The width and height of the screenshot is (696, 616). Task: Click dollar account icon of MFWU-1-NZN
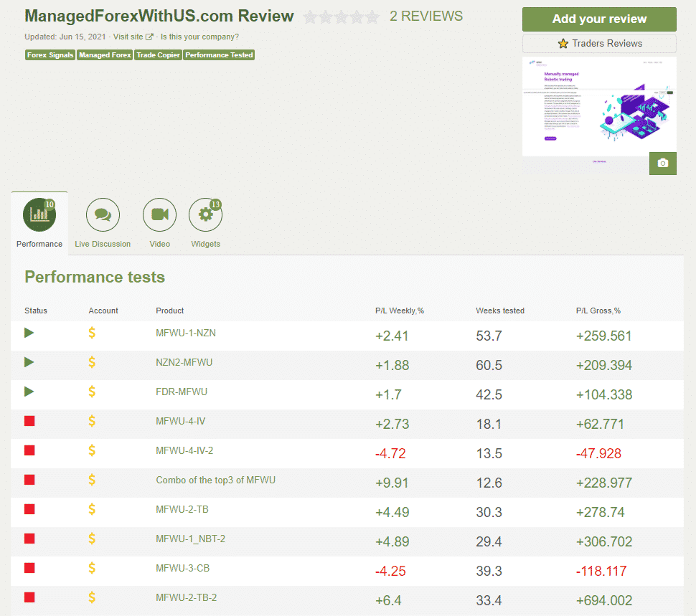point(92,333)
